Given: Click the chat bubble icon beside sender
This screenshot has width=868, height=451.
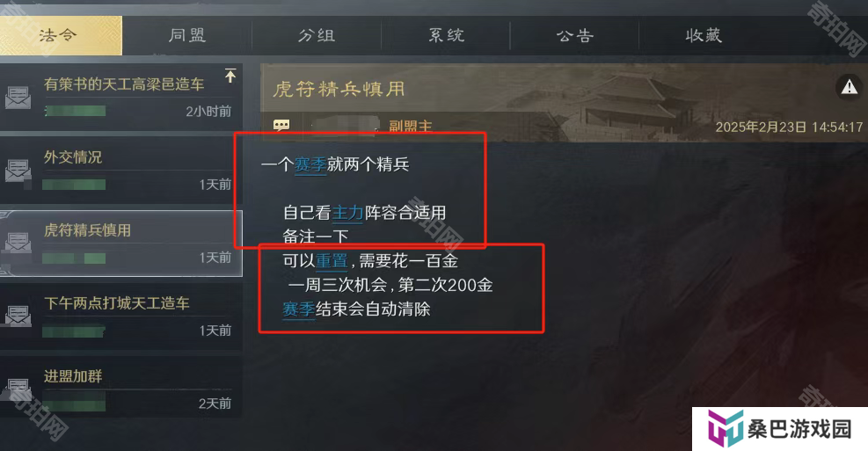Looking at the screenshot, I should coord(281,126).
